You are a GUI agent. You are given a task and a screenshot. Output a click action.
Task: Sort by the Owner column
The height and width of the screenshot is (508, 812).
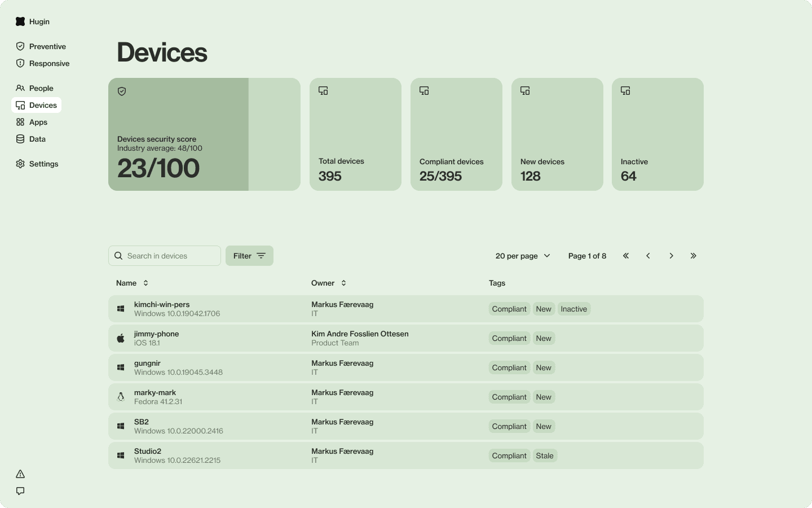[x=329, y=283]
